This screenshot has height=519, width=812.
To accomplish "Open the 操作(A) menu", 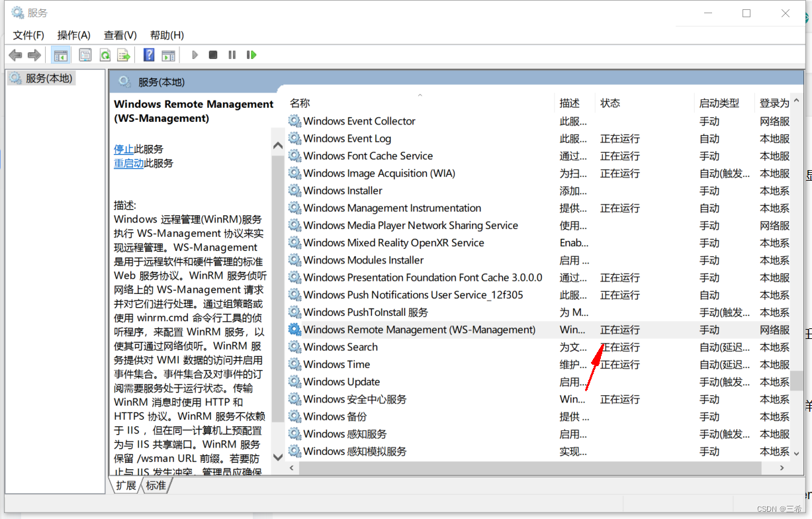I will (x=73, y=35).
